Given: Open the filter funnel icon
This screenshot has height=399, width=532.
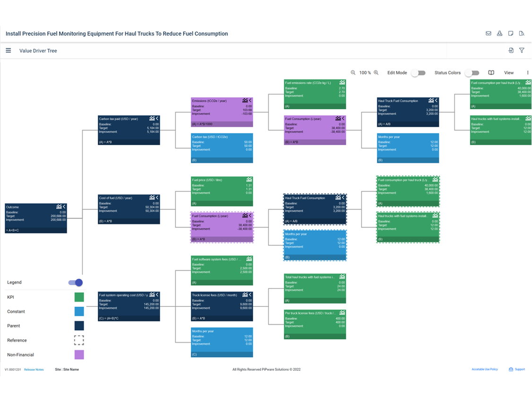Looking at the screenshot, I should [522, 51].
